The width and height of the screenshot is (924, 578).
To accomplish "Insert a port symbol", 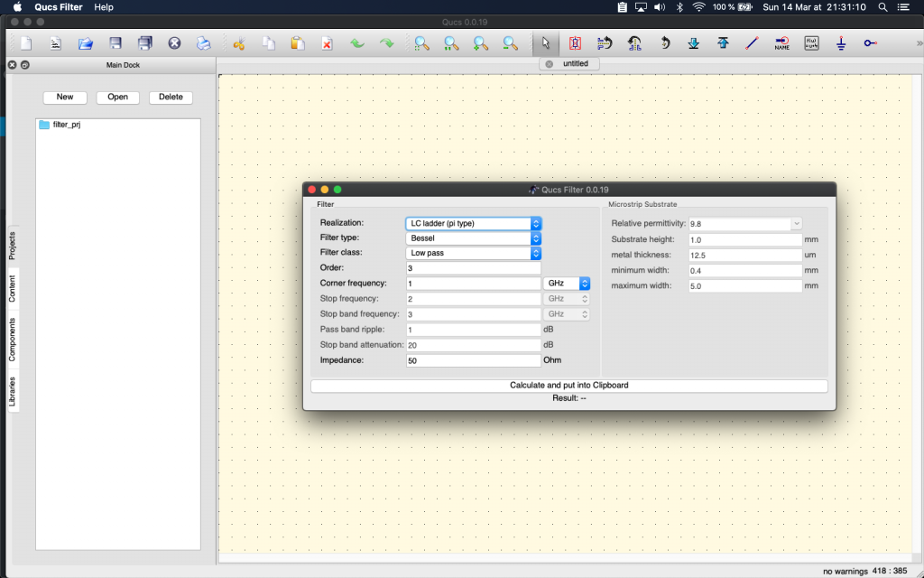I will (871, 43).
